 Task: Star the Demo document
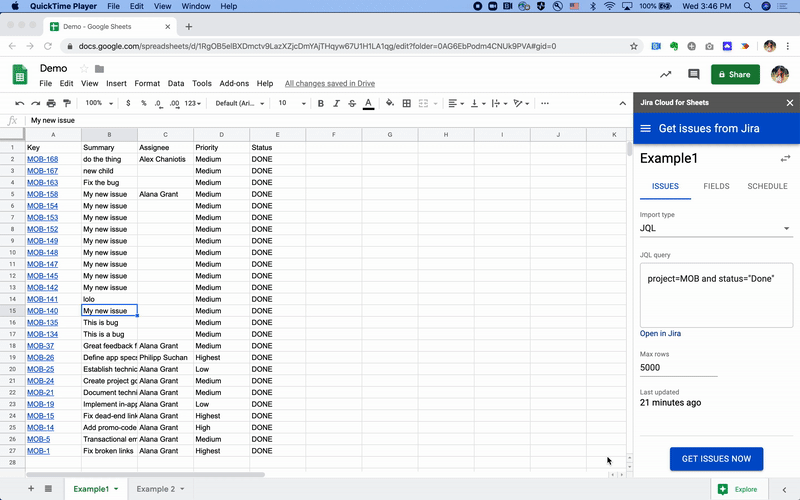point(84,68)
